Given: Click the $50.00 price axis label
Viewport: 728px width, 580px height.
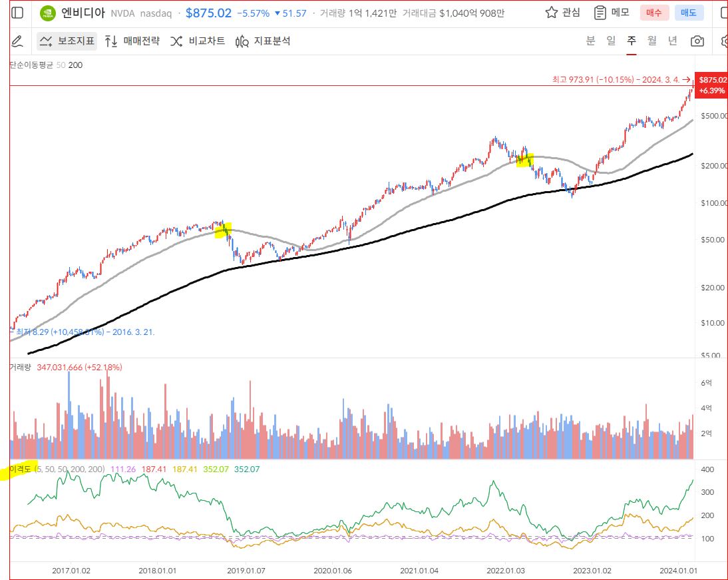Looking at the screenshot, I should tap(713, 240).
